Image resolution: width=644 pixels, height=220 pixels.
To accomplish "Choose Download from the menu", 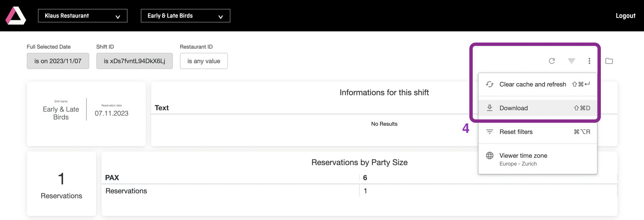I will click(514, 108).
